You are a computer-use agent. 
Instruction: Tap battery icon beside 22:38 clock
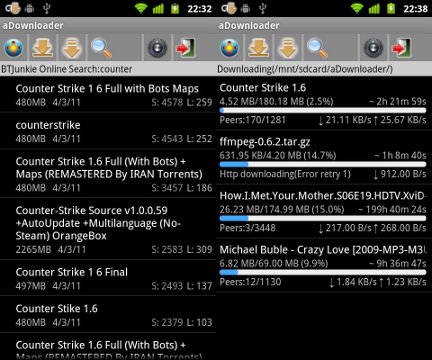391,8
